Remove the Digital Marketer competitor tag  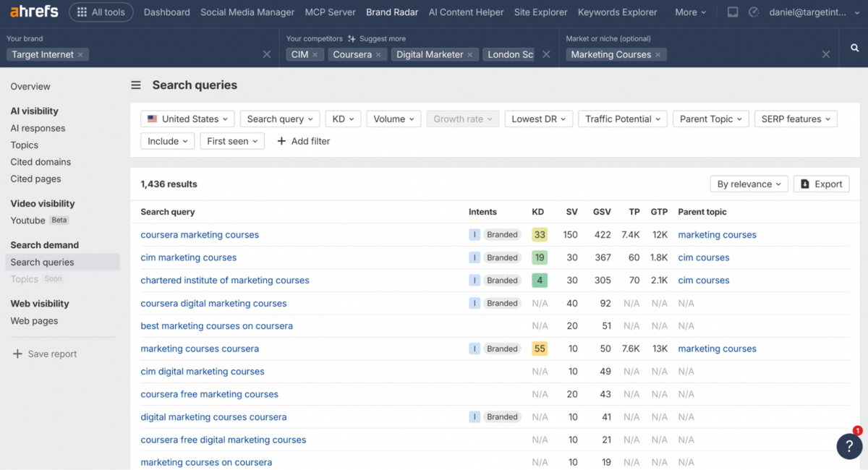pos(470,55)
